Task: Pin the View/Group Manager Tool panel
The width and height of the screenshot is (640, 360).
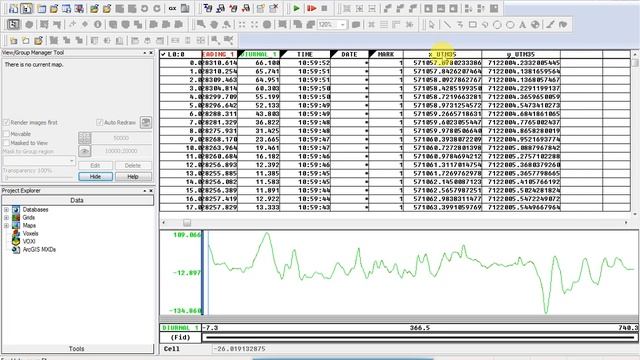Action: 144,53
